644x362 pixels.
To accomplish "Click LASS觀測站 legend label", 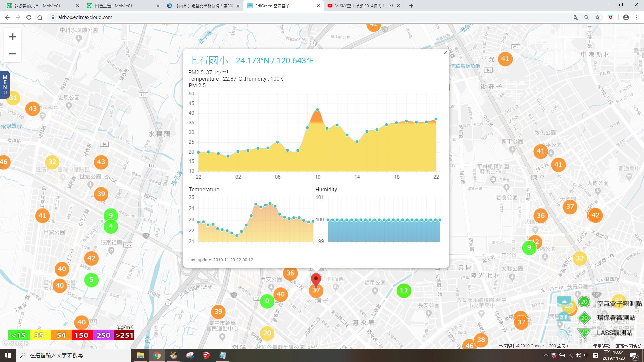I will tap(614, 333).
